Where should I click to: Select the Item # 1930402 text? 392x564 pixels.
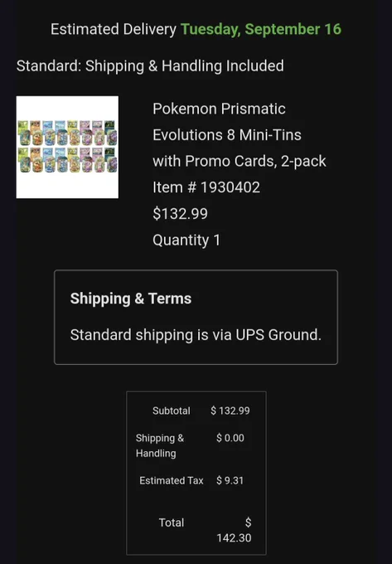[x=206, y=187]
